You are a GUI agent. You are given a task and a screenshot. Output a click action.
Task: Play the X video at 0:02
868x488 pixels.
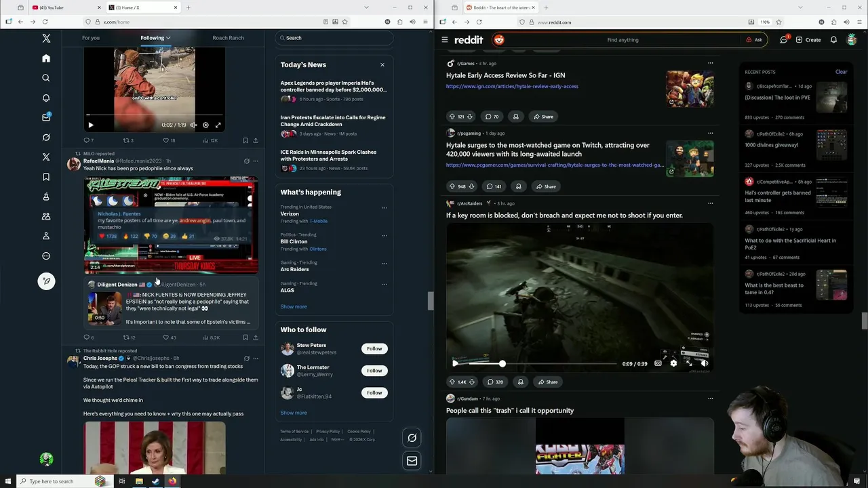pyautogui.click(x=91, y=125)
